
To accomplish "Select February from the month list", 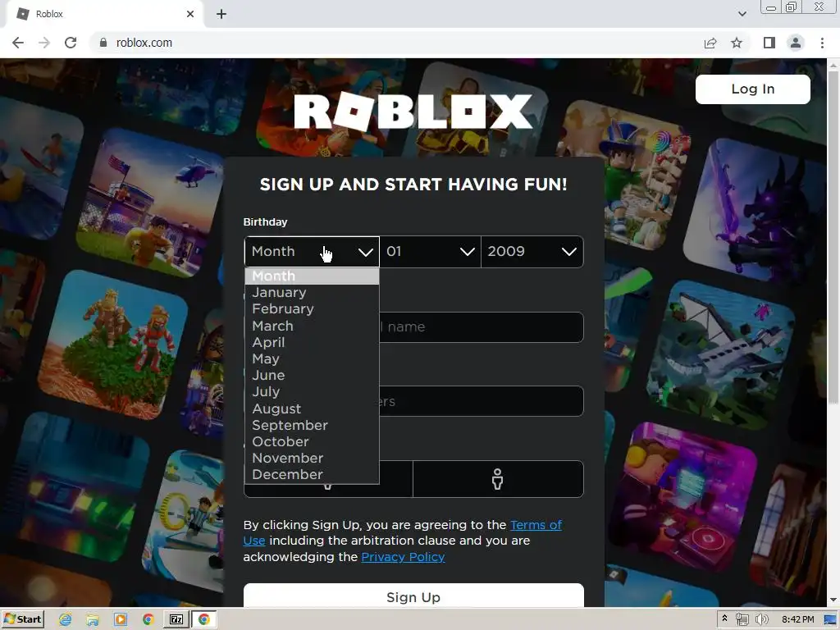I will click(312, 309).
